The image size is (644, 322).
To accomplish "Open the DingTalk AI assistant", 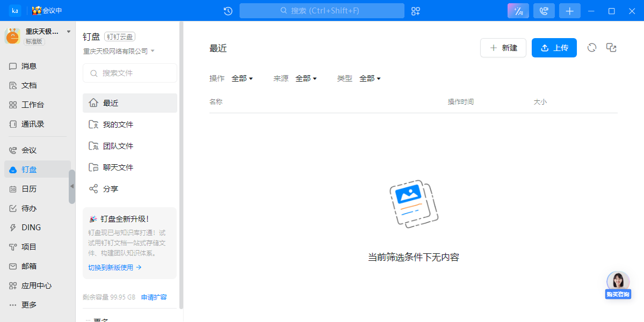I will point(517,11).
